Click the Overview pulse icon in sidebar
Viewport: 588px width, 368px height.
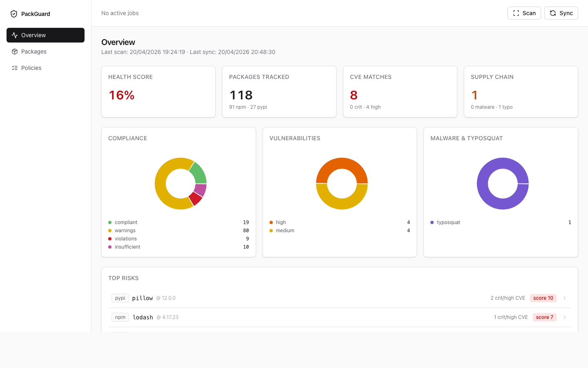point(15,35)
